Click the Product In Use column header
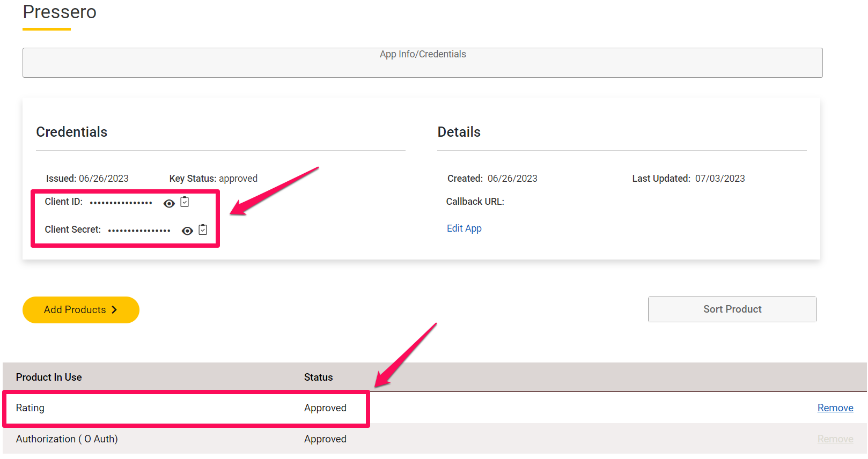Image resolution: width=868 pixels, height=459 pixels. pyautogui.click(x=49, y=377)
